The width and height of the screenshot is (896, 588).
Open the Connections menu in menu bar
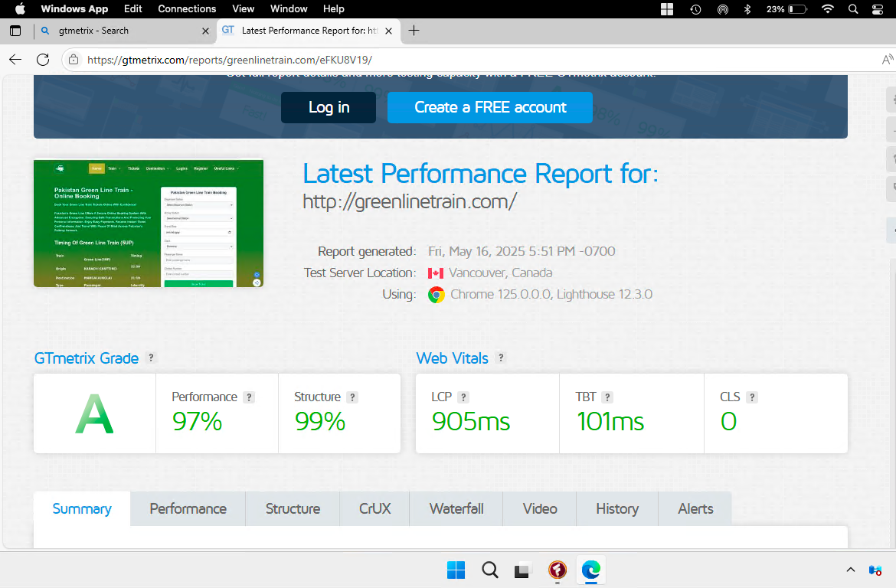coord(187,9)
